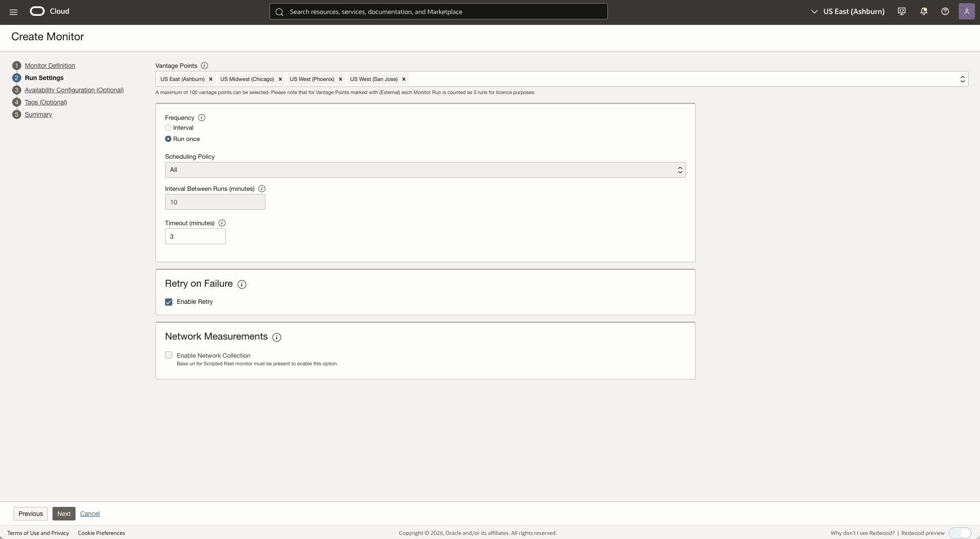
Task: Focus the search resources and services box
Action: click(438, 12)
